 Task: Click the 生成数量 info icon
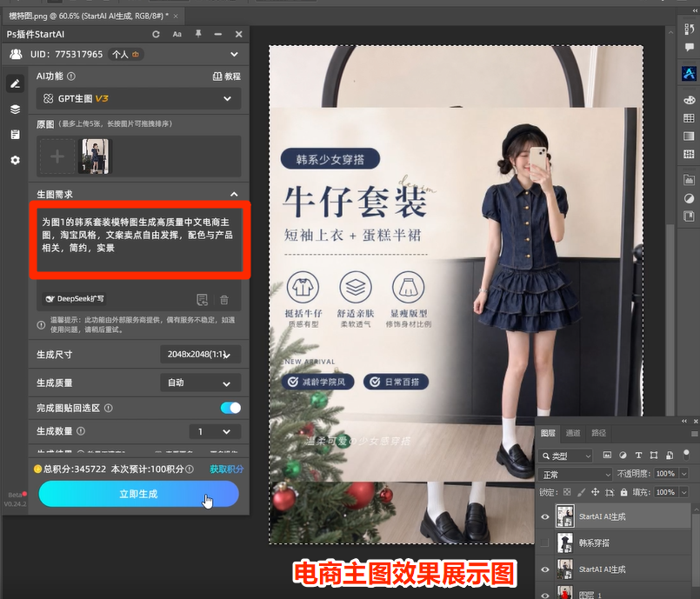(x=81, y=431)
